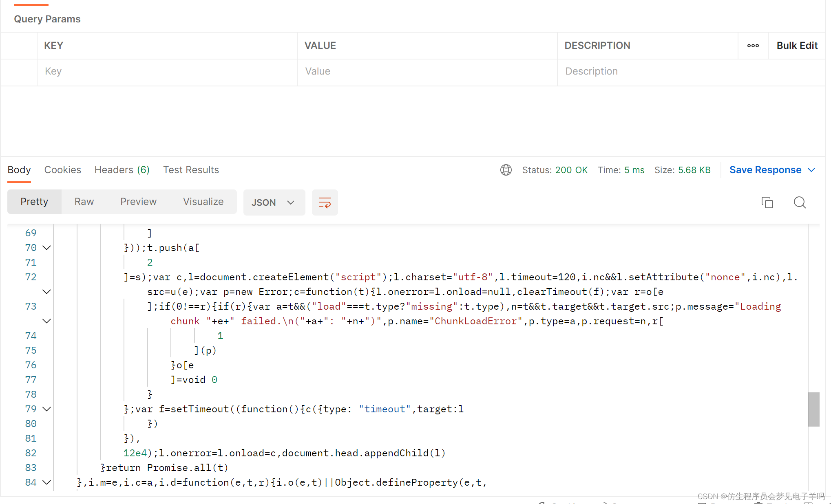The width and height of the screenshot is (831, 504).
Task: Copy the response with the copy icon
Action: pos(767,202)
